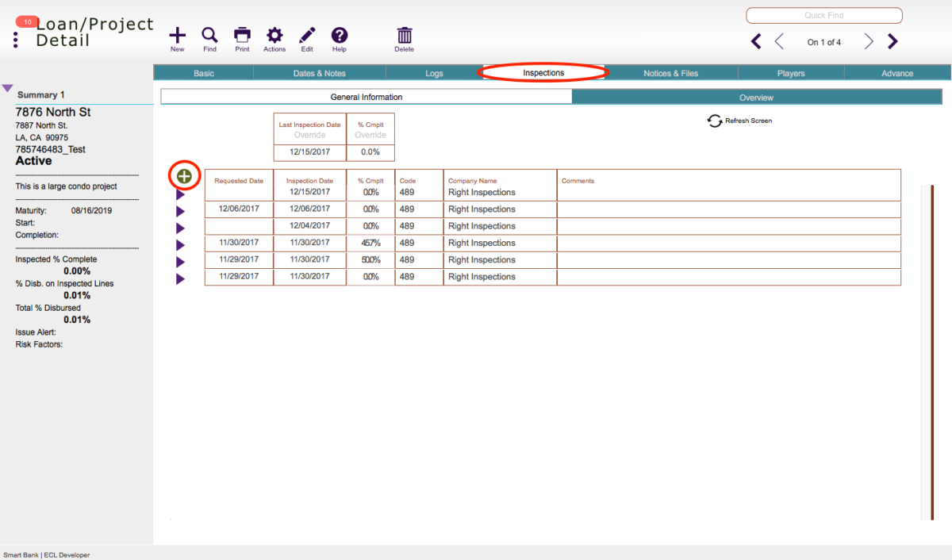Click the Delete trash icon
The height and width of the screenshot is (560, 952).
[404, 36]
